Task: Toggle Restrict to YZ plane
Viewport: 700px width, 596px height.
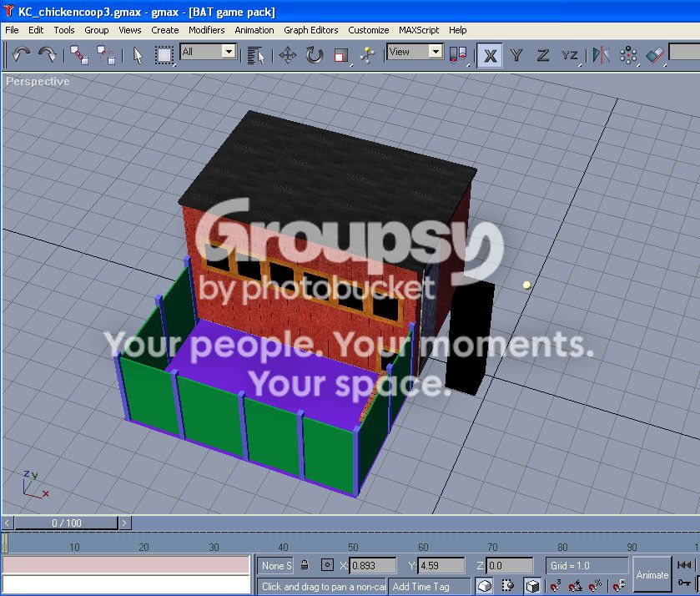Action: click(x=570, y=55)
